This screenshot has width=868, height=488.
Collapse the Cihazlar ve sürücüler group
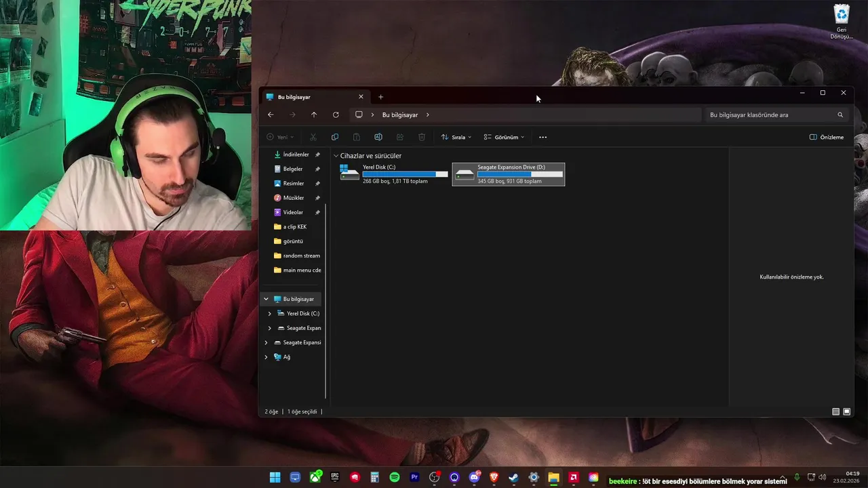click(x=336, y=156)
